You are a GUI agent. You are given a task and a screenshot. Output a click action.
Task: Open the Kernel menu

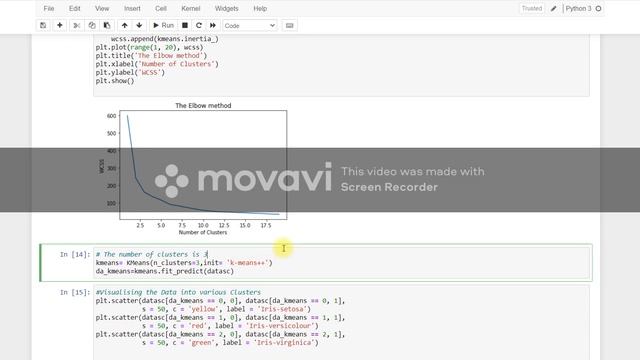(x=191, y=8)
